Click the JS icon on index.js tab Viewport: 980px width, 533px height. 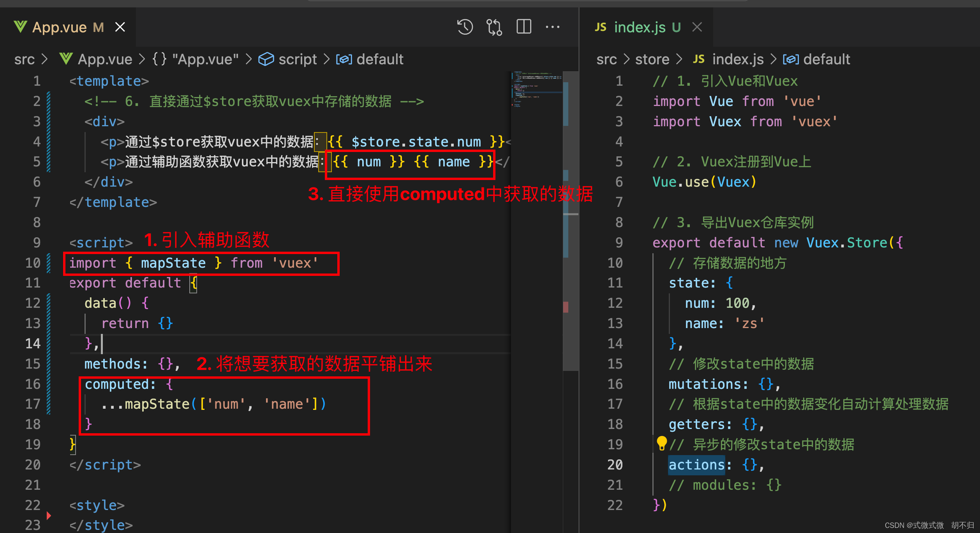pos(600,26)
